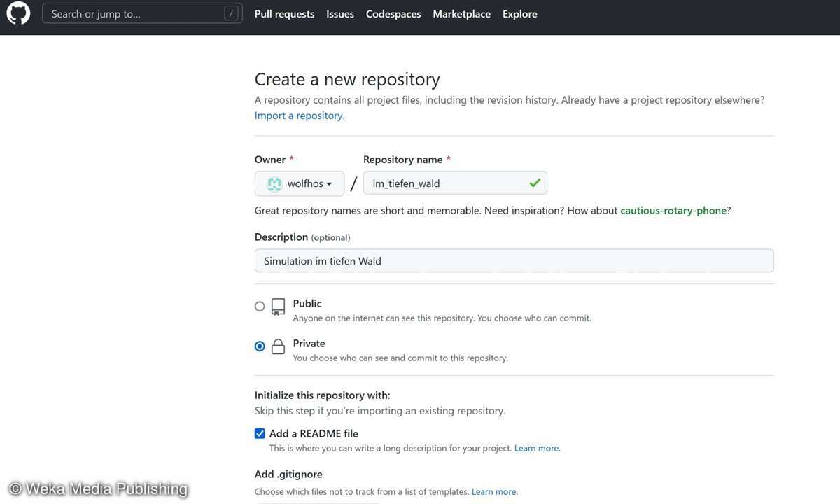
Task: Click the Initialize this repository with text
Action: (x=323, y=395)
